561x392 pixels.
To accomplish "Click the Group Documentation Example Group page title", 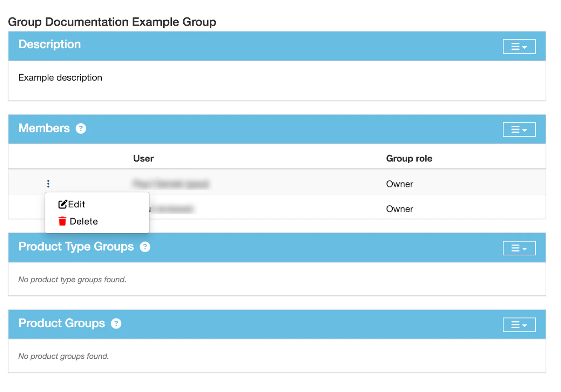I will coord(112,22).
